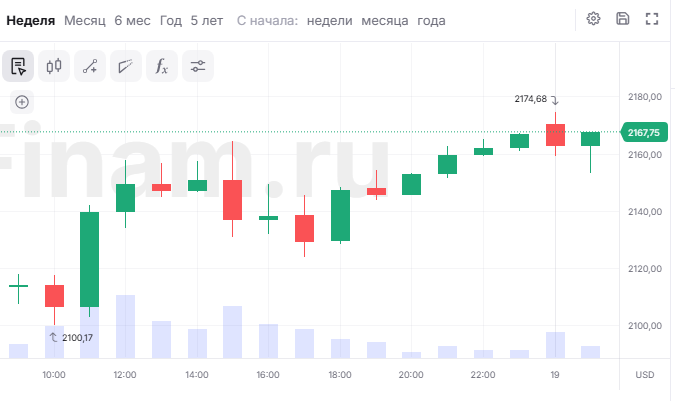The height and width of the screenshot is (401, 675).
Task: Save chart with floppy disk icon
Action: coord(622,19)
